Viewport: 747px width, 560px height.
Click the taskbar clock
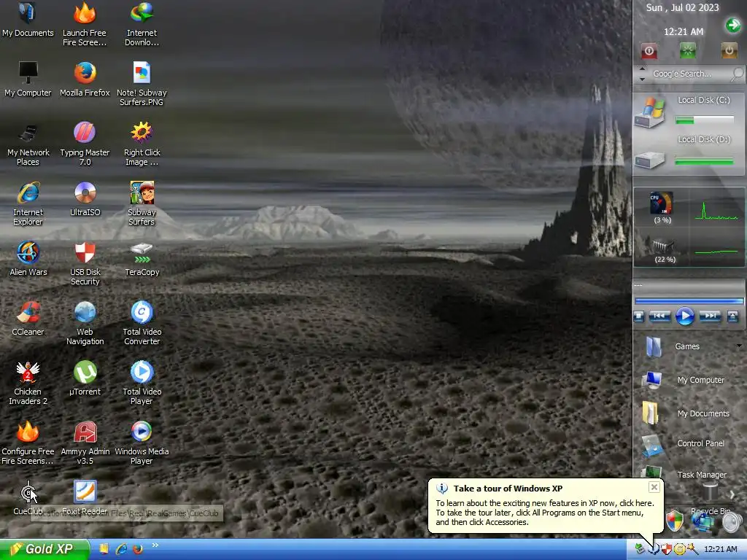pos(720,549)
